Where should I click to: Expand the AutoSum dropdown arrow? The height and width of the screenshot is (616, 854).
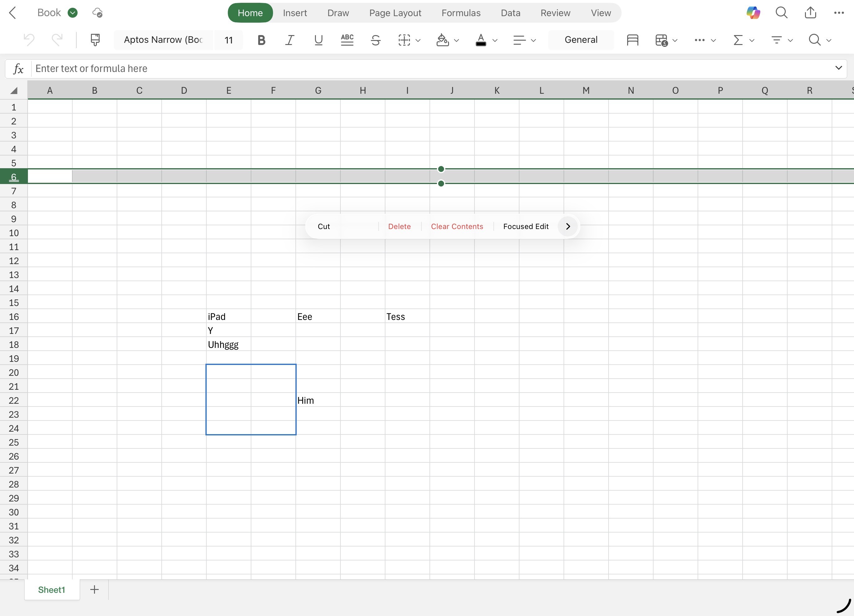point(752,40)
